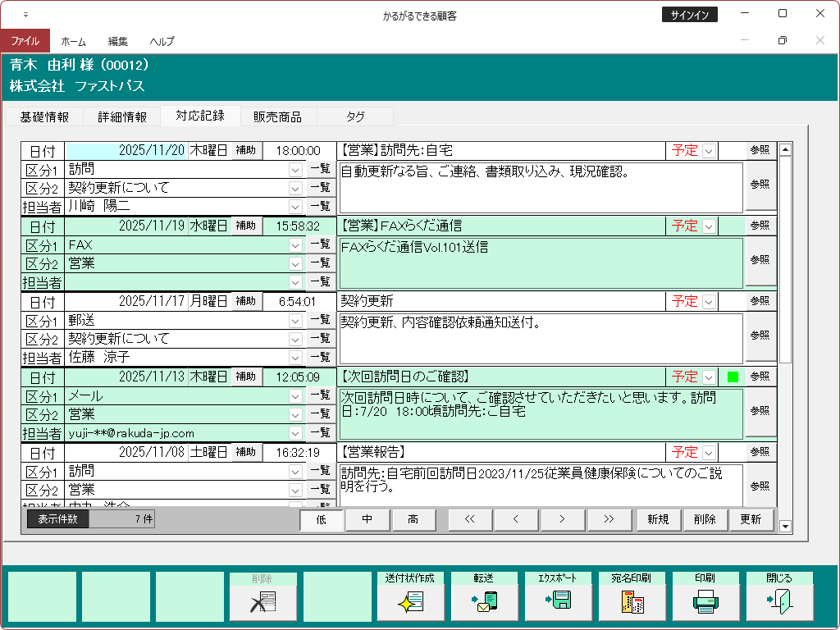840x630 pixels.
Task: Click green marker on 次回訪問日のご確認 record
Action: [733, 377]
